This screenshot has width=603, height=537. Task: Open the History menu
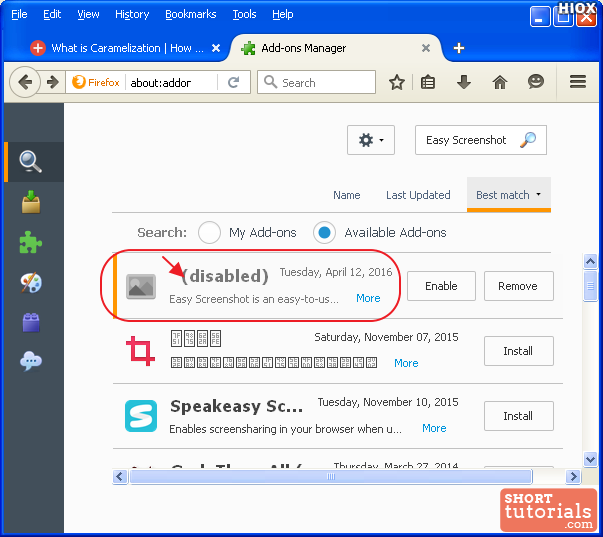pyautogui.click(x=132, y=14)
